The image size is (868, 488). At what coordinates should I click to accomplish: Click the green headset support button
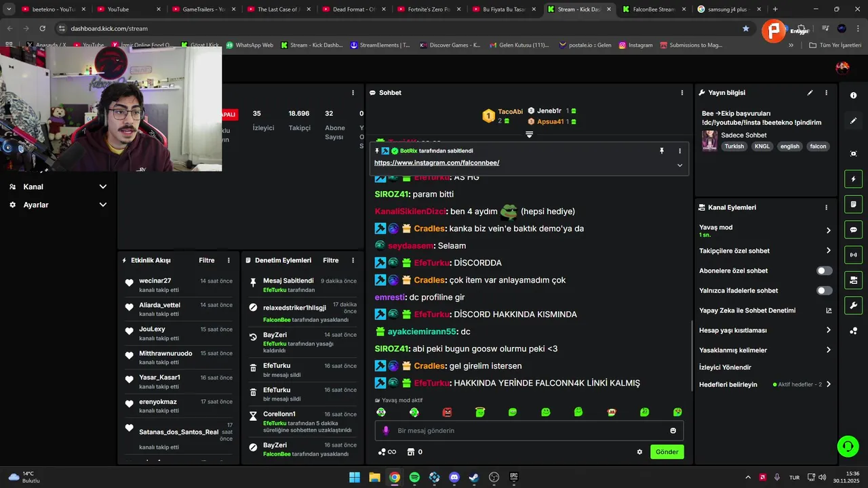point(848,446)
